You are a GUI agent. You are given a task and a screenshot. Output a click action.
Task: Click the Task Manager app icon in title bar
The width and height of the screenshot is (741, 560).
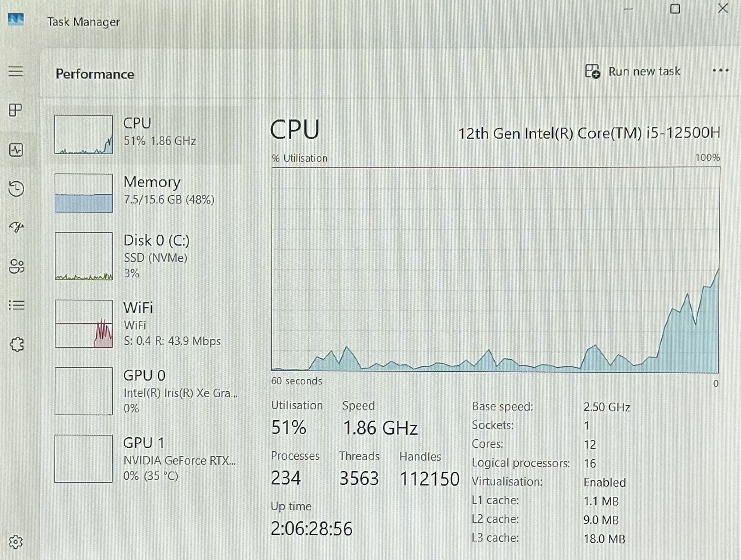coord(16,20)
